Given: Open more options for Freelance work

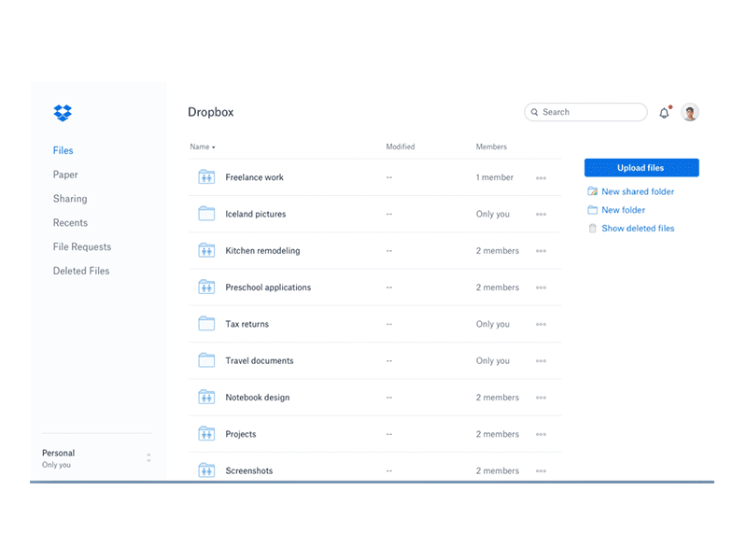Looking at the screenshot, I should [x=541, y=178].
